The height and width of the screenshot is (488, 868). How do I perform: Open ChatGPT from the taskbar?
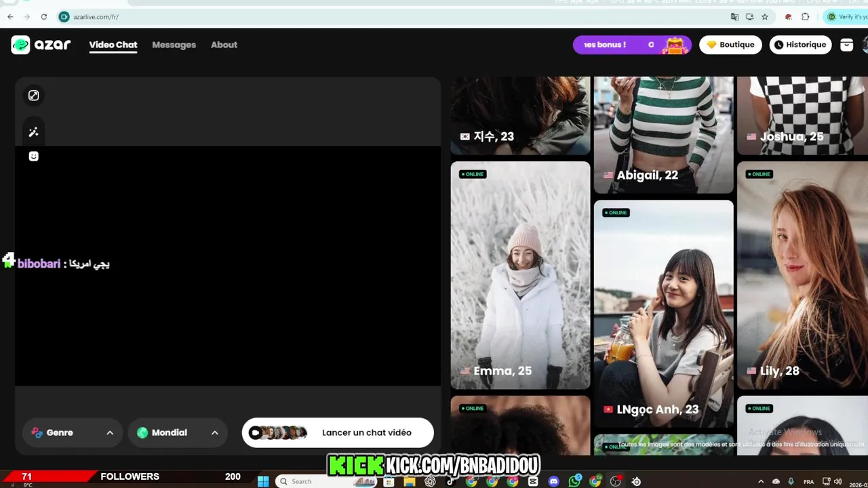430,481
